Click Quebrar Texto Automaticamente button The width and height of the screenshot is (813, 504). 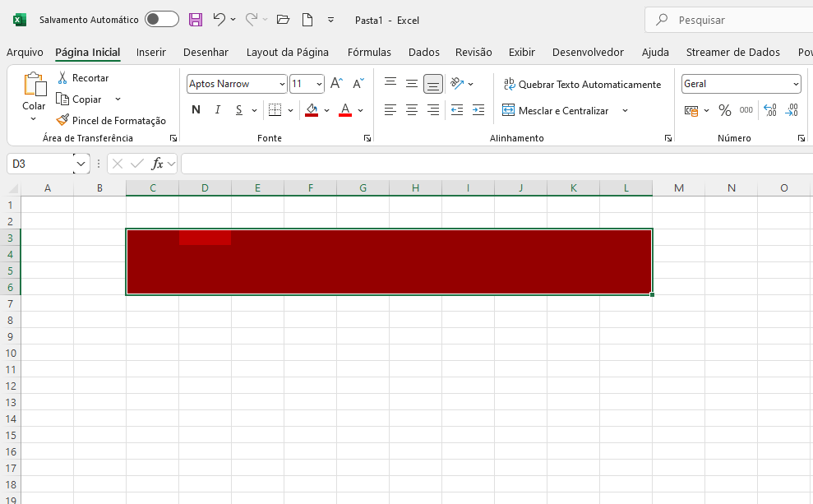click(x=581, y=85)
